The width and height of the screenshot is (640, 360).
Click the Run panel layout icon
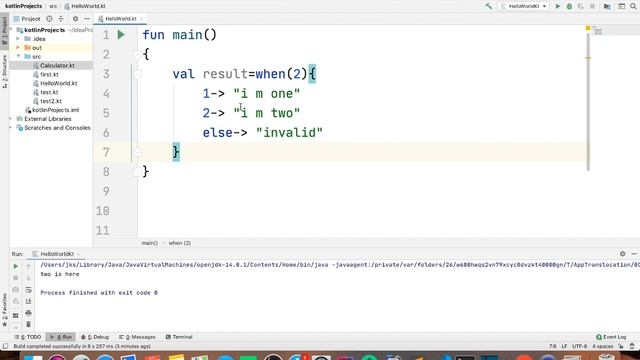tap(16, 316)
